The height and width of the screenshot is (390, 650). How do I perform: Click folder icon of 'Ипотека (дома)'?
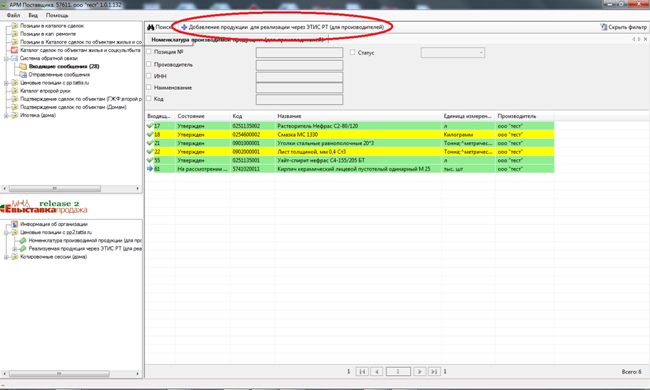pyautogui.click(x=15, y=115)
